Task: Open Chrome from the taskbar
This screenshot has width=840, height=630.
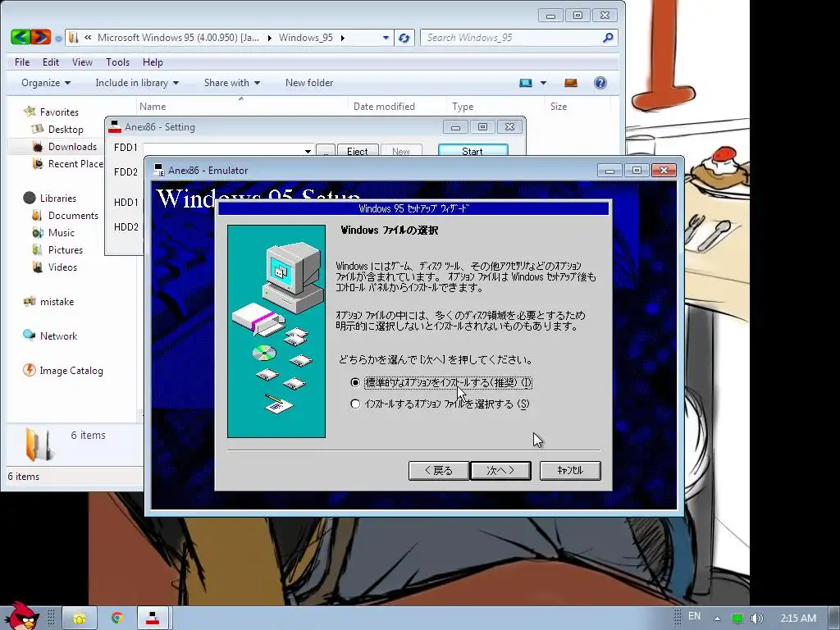Action: (116, 619)
